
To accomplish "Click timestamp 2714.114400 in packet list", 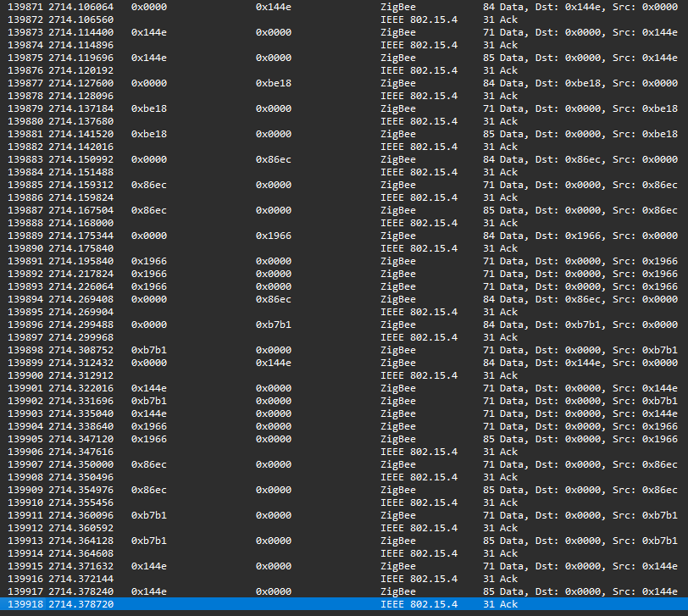I will click(80, 32).
